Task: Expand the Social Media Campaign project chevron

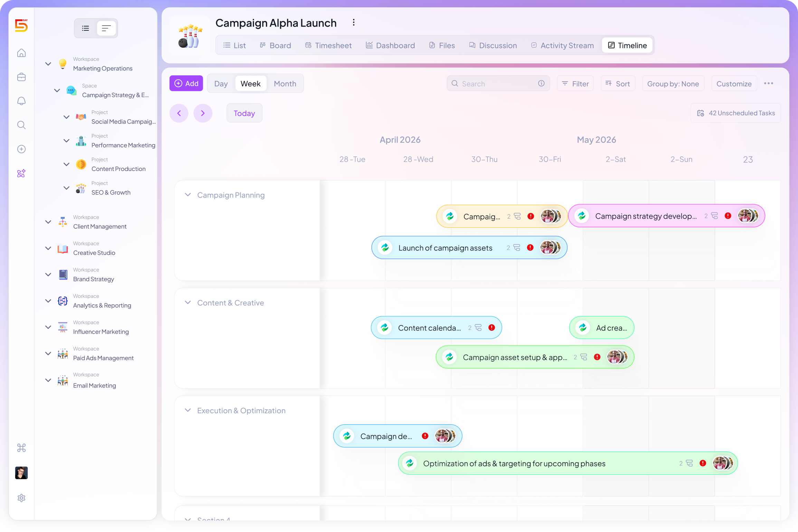Action: pos(66,117)
